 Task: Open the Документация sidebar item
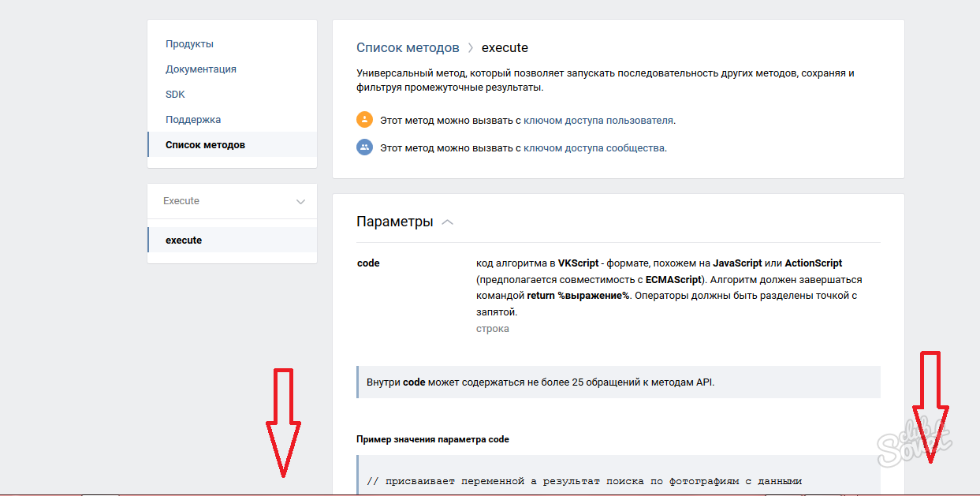[201, 69]
